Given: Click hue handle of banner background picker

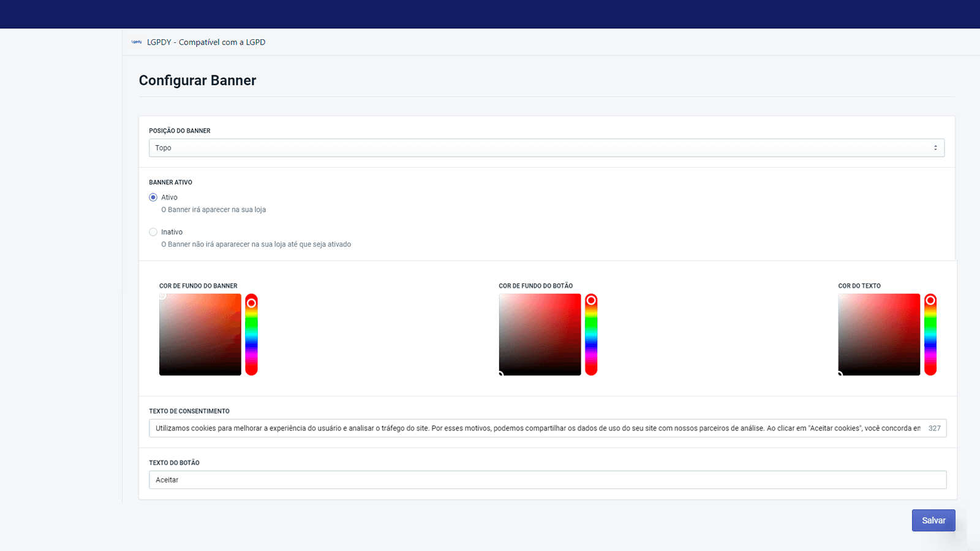Looking at the screenshot, I should click(x=251, y=303).
